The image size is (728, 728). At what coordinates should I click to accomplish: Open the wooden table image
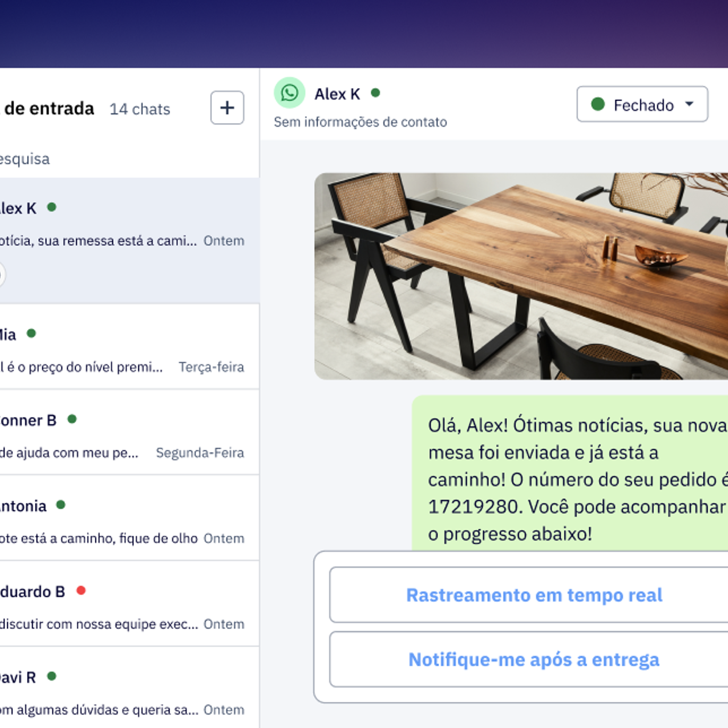tap(521, 276)
